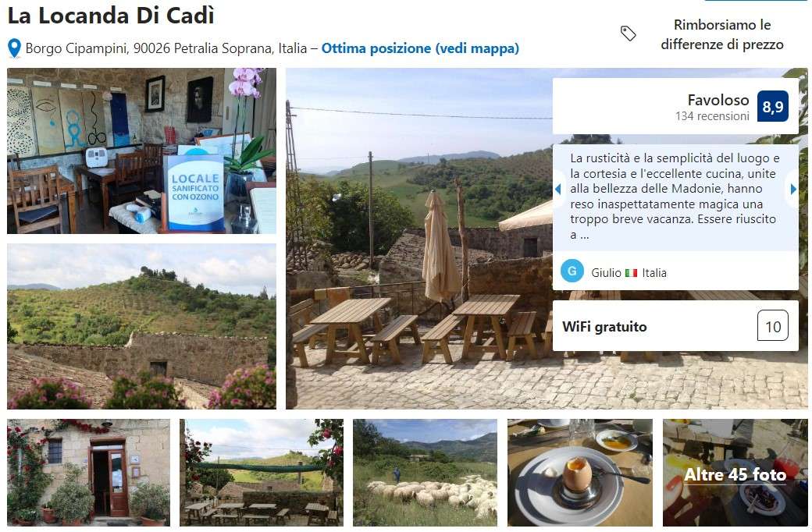Click Giulio's reviewer avatar
This screenshot has height=532, width=812.
[x=572, y=271]
